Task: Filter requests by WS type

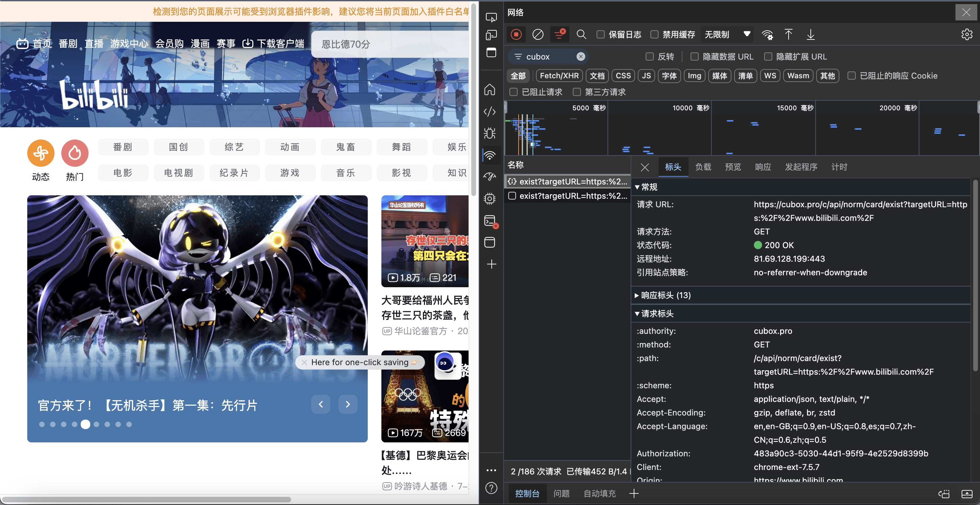Action: click(x=770, y=76)
